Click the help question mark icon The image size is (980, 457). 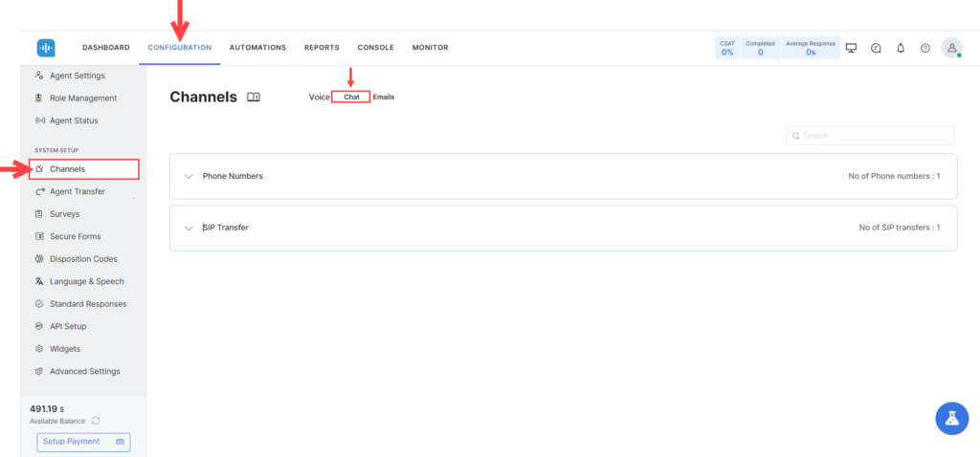(925, 48)
